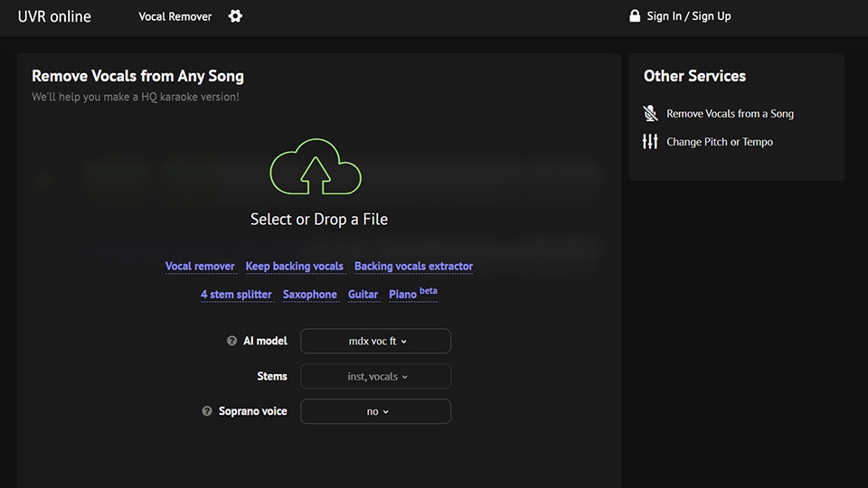This screenshot has height=488, width=868.
Task: Choose the Saxophone preset link
Action: pos(309,295)
